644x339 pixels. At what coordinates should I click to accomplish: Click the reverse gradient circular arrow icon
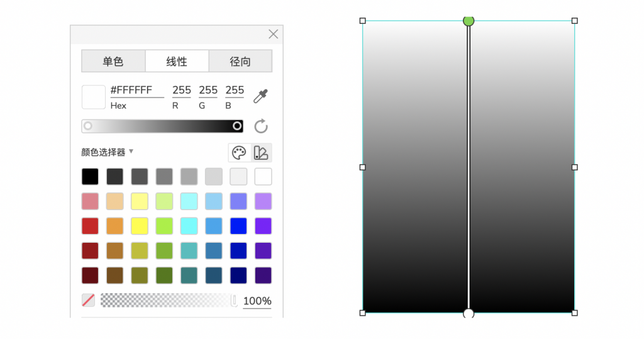261,126
